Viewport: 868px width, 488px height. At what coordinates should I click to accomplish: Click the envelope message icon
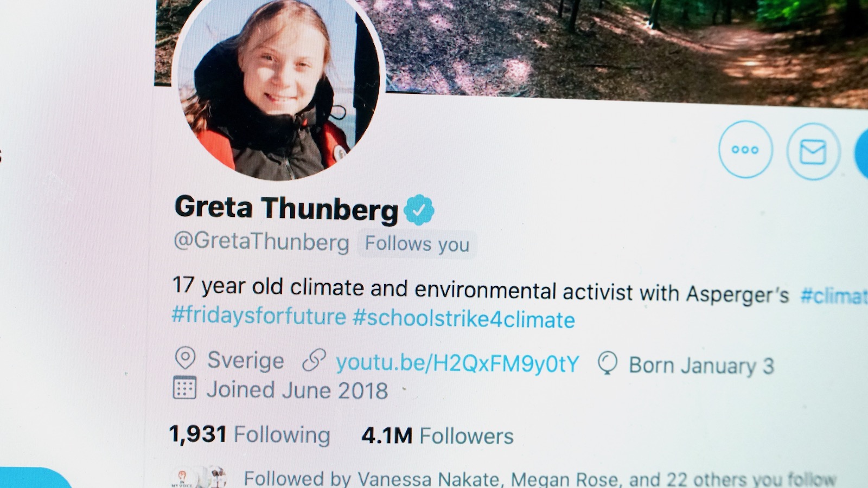[x=813, y=152]
